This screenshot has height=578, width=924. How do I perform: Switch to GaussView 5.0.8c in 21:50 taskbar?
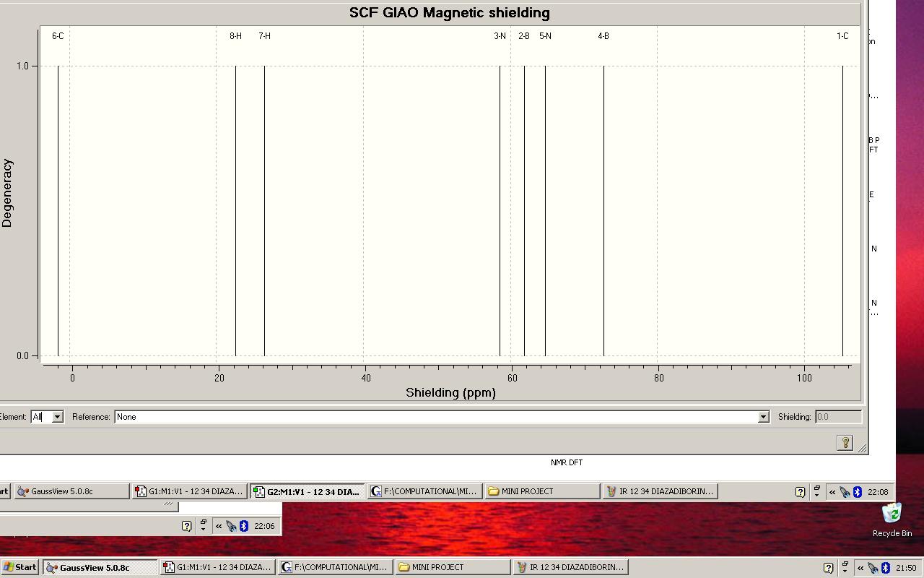pyautogui.click(x=100, y=567)
